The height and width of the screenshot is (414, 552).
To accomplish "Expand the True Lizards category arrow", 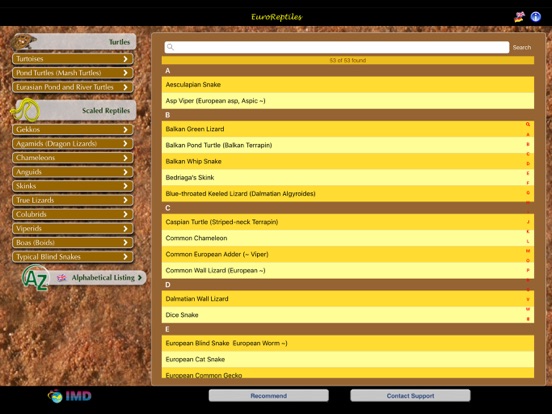I will (x=125, y=200).
